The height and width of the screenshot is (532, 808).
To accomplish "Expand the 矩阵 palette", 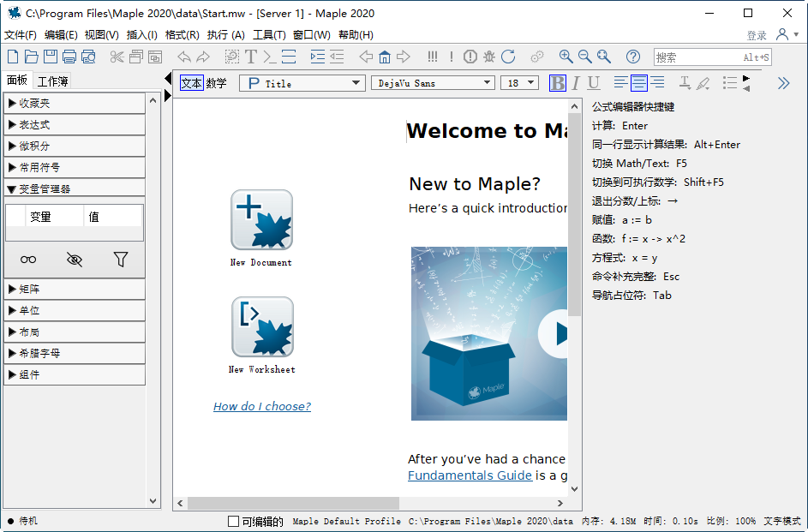I will point(75,290).
